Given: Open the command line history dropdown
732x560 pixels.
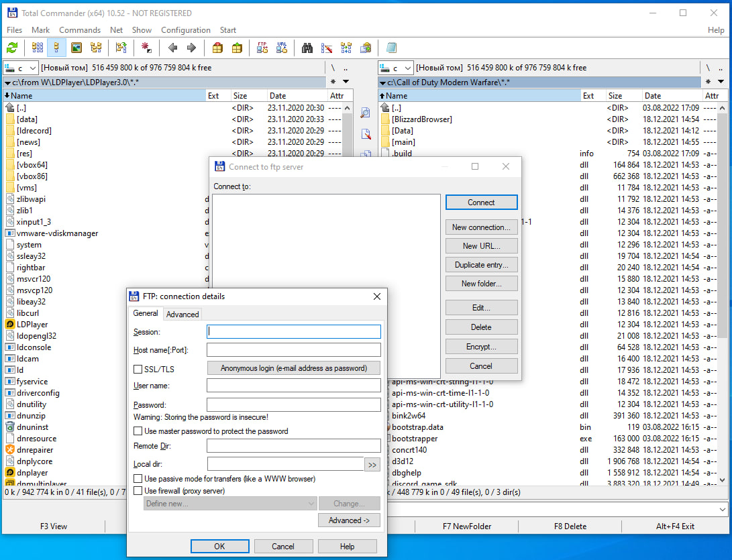Looking at the screenshot, I should point(722,510).
